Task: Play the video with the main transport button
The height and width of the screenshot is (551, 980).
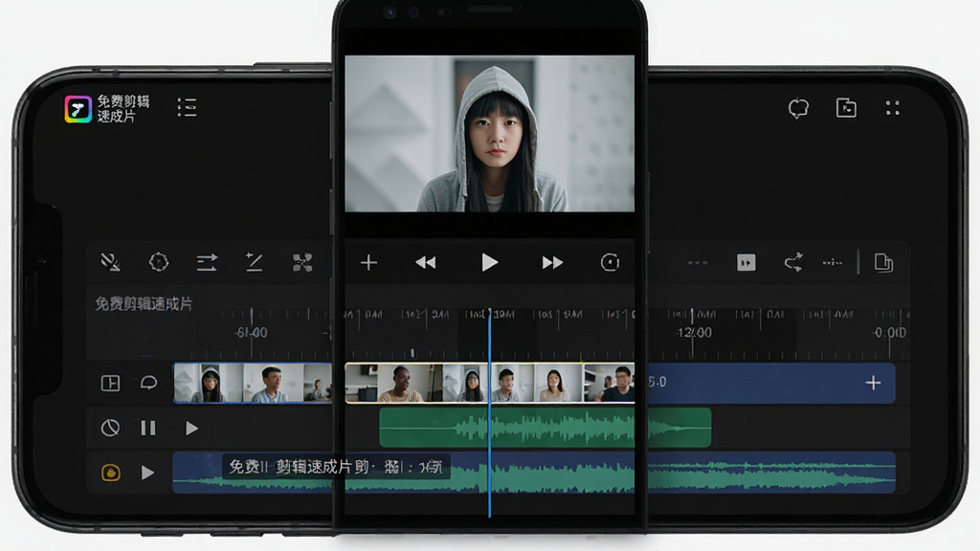Action: (x=489, y=262)
